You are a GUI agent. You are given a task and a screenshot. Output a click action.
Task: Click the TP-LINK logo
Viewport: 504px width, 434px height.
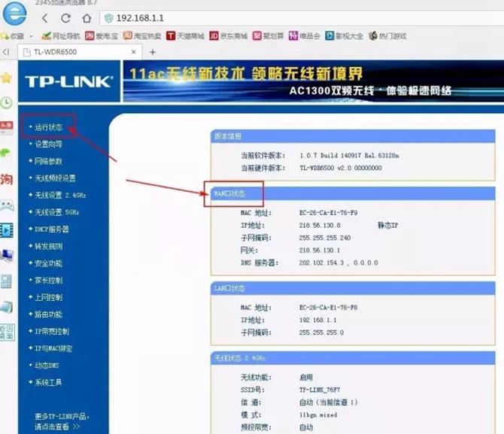point(69,82)
